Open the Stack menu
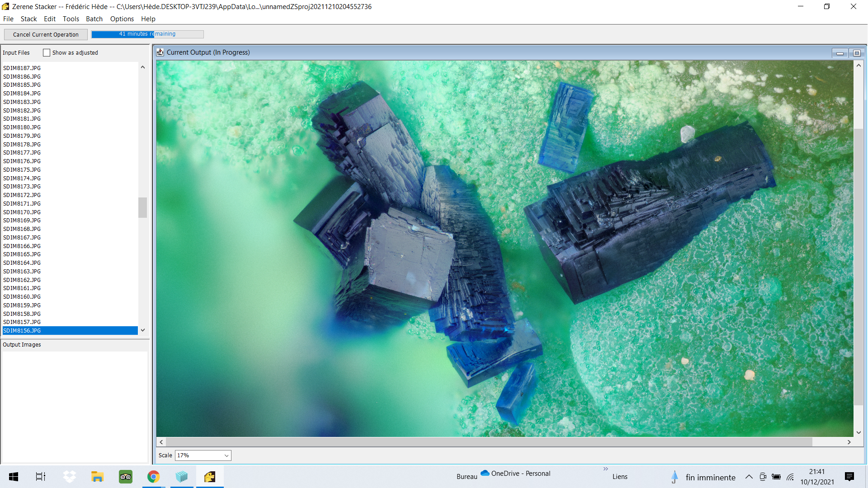The width and height of the screenshot is (868, 488). tap(28, 19)
